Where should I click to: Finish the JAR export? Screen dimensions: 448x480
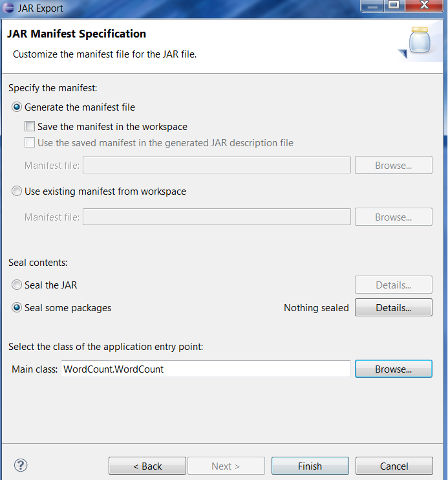pyautogui.click(x=310, y=466)
